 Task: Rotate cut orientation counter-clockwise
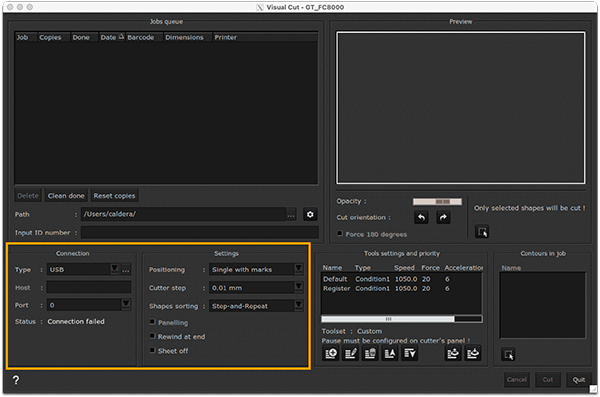[421, 217]
